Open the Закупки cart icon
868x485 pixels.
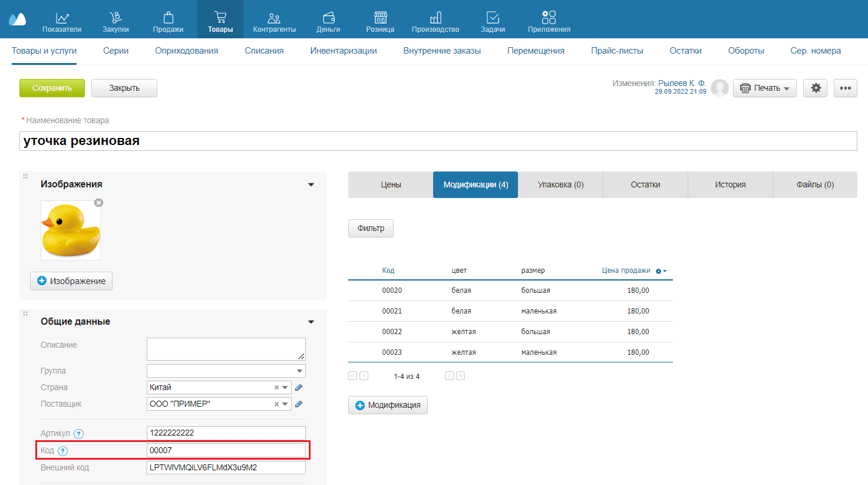pos(115,18)
